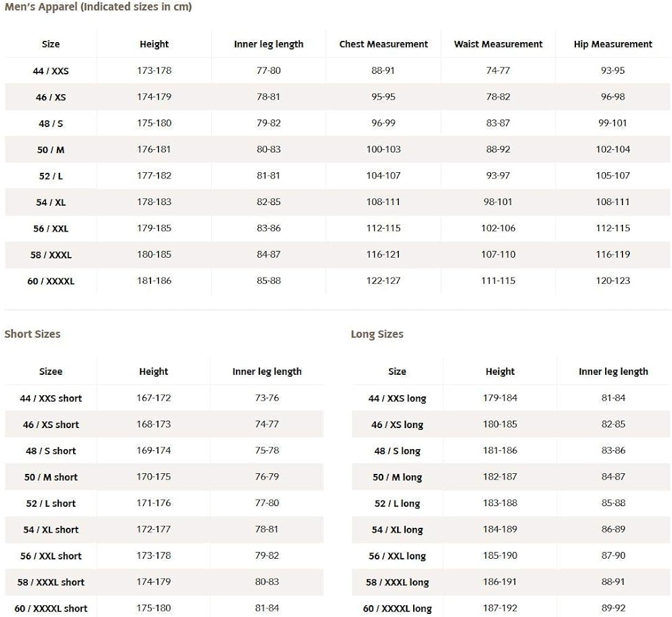Click the Short Sizes section heading
Viewport: 672px width, 617px height.
tap(32, 334)
